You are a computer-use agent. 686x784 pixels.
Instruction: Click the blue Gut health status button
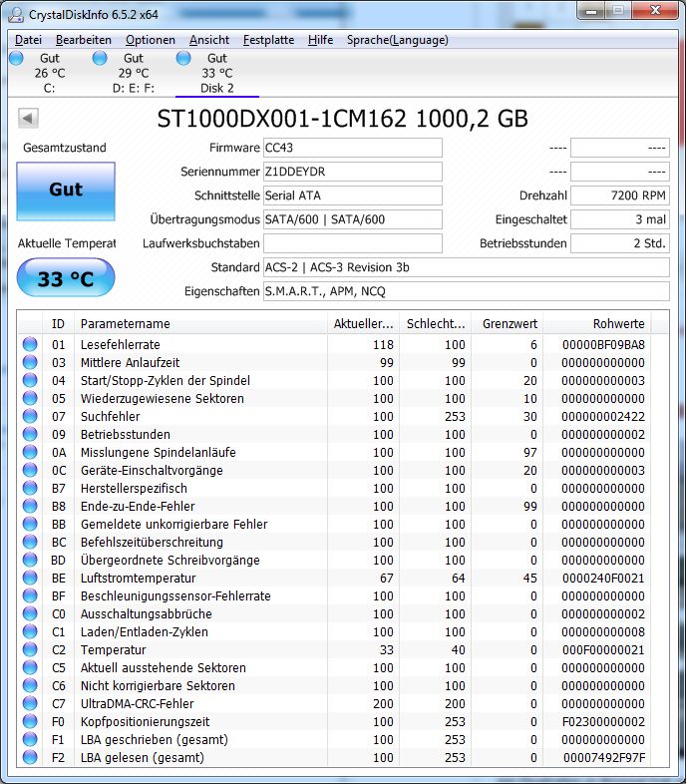tap(66, 192)
